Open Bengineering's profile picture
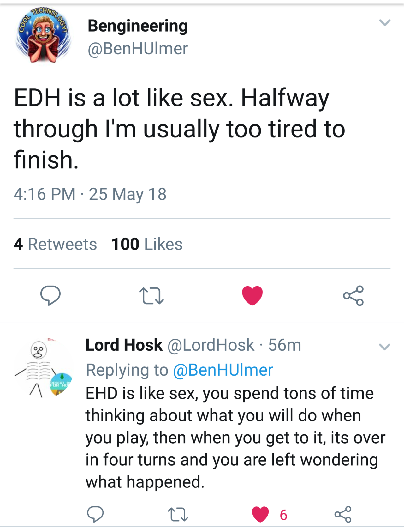The image size is (404, 532). [x=43, y=35]
